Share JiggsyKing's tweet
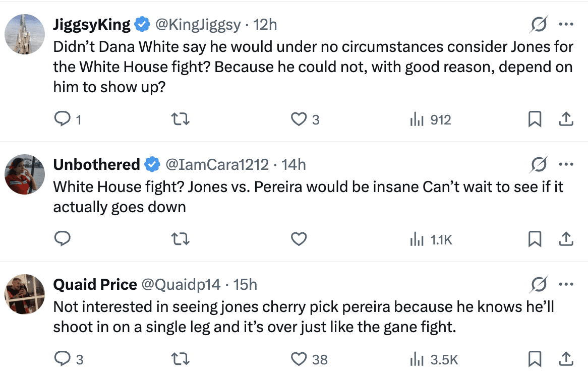588x380 pixels. (566, 119)
